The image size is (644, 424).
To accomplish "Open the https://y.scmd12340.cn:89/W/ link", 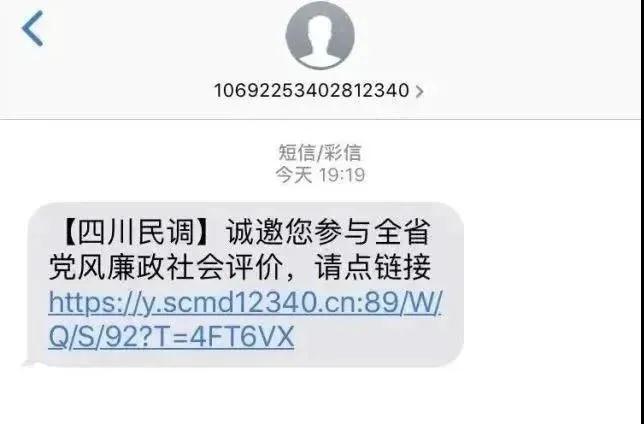I will (x=245, y=302).
